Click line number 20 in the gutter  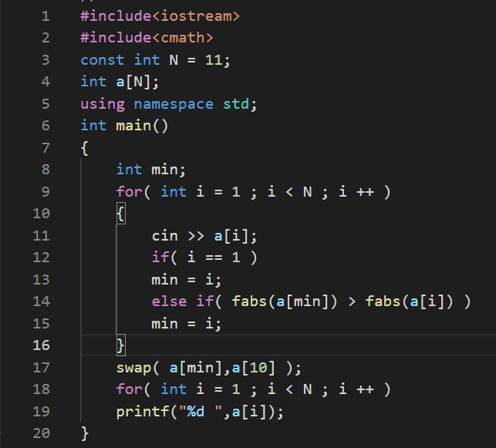(x=41, y=433)
